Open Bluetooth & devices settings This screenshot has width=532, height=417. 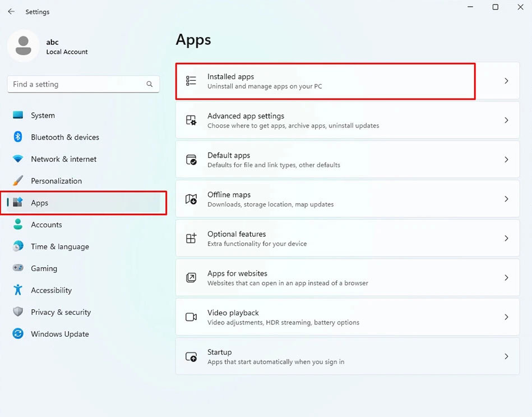(19, 137)
